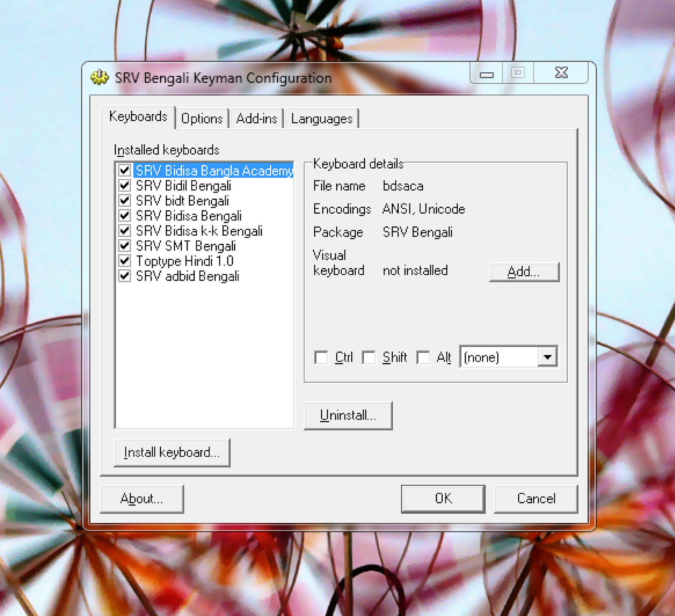Select the SRV adbid Bengali keyboard name
675x616 pixels.
(x=187, y=276)
